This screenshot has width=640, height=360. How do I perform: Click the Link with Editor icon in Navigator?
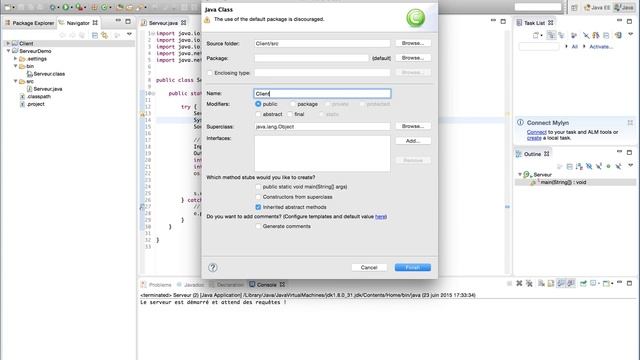(104, 36)
